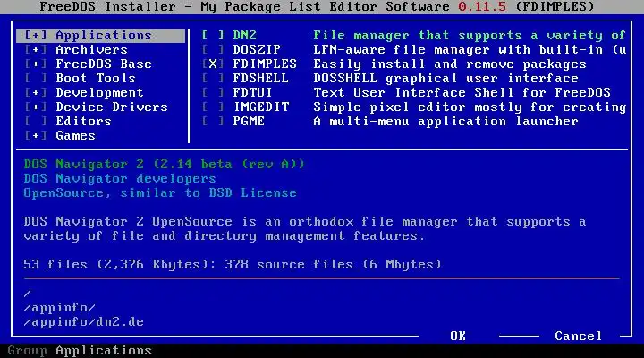The image size is (644, 358).
Task: Select the FDIMPLES package name
Action: point(265,64)
